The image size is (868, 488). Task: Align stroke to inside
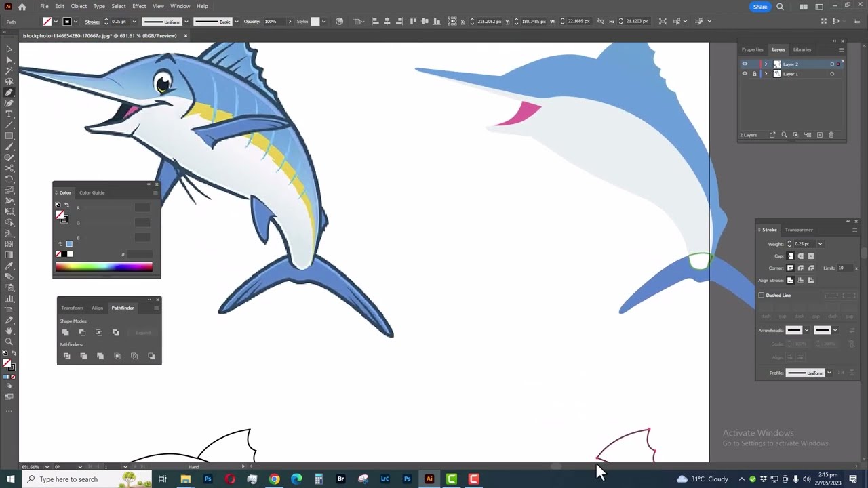[x=801, y=281]
